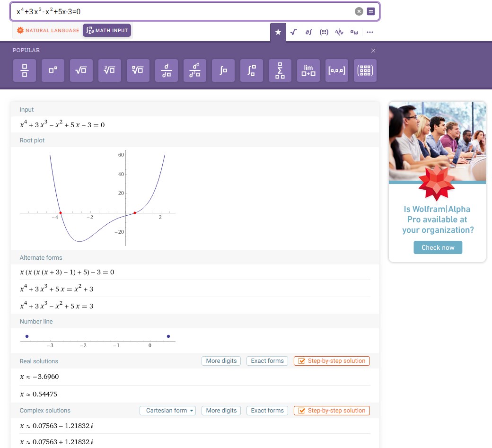The image size is (492, 448).
Task: Insert an indefinite integral template
Action: [x=223, y=70]
